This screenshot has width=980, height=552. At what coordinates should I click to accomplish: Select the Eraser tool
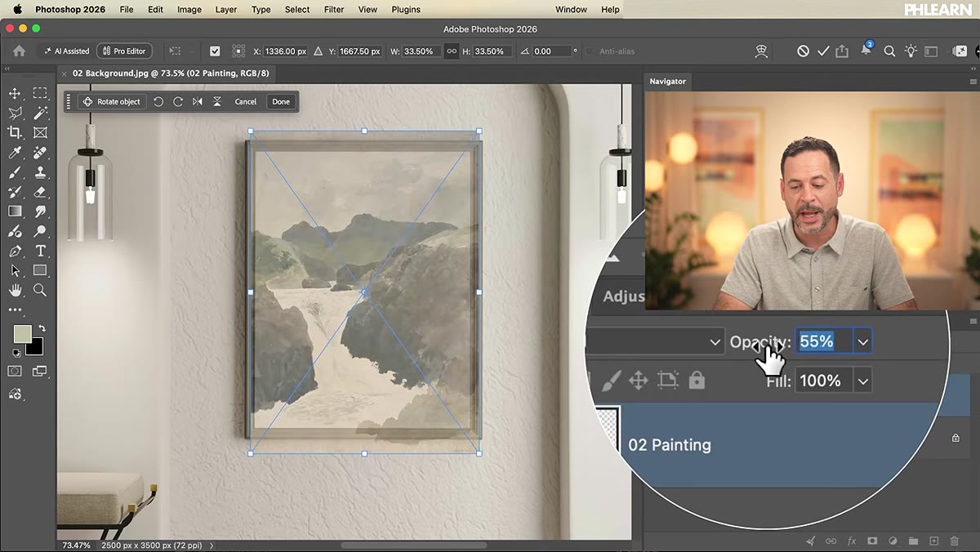(40, 192)
